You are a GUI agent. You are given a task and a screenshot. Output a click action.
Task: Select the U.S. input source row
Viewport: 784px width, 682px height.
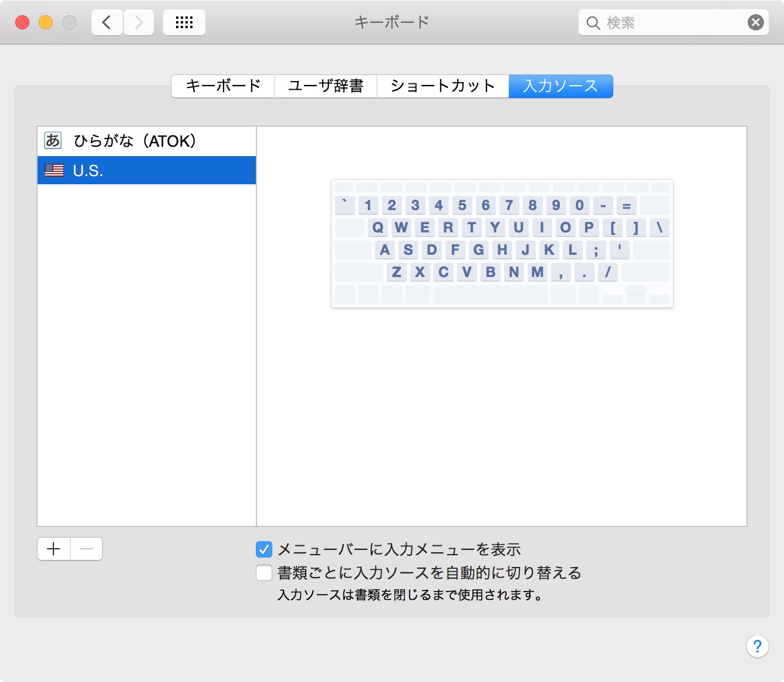[x=147, y=170]
